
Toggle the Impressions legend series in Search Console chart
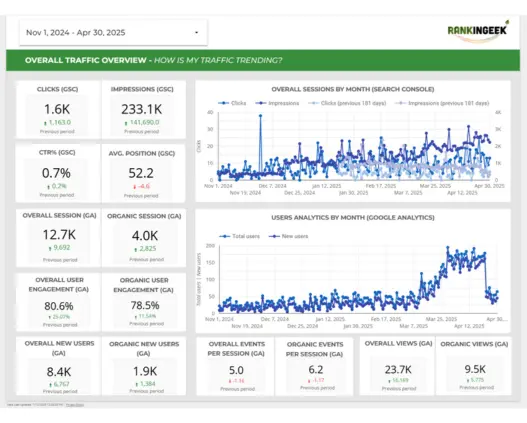[277, 103]
